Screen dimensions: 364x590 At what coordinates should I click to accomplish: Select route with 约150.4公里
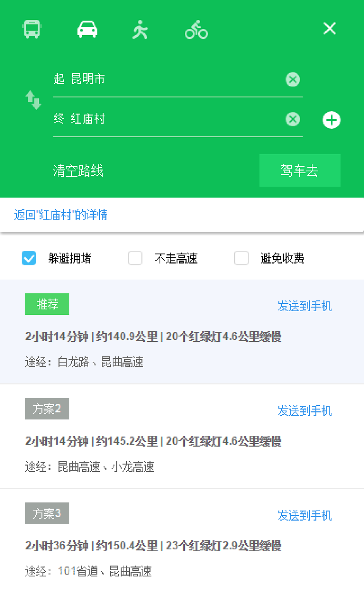[153, 546]
